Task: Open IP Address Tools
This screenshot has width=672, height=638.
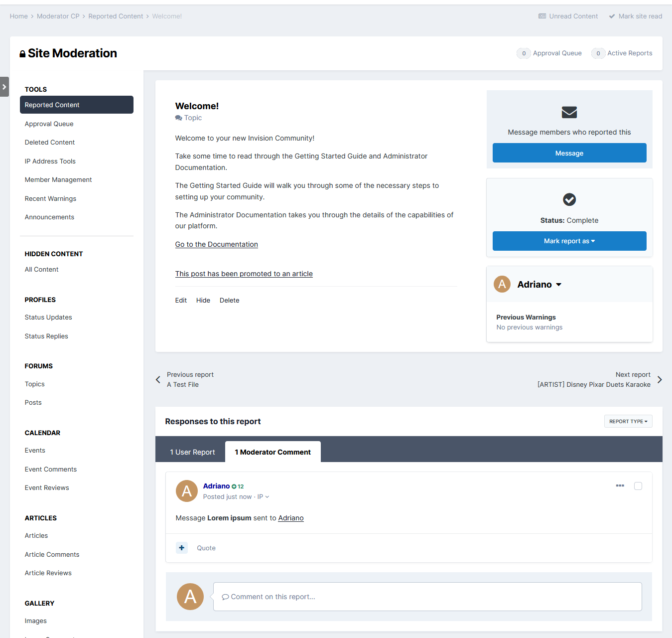Action: pos(50,161)
